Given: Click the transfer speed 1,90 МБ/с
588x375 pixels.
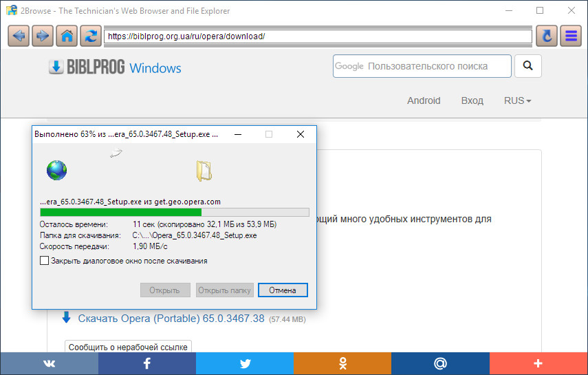Looking at the screenshot, I should point(150,246).
